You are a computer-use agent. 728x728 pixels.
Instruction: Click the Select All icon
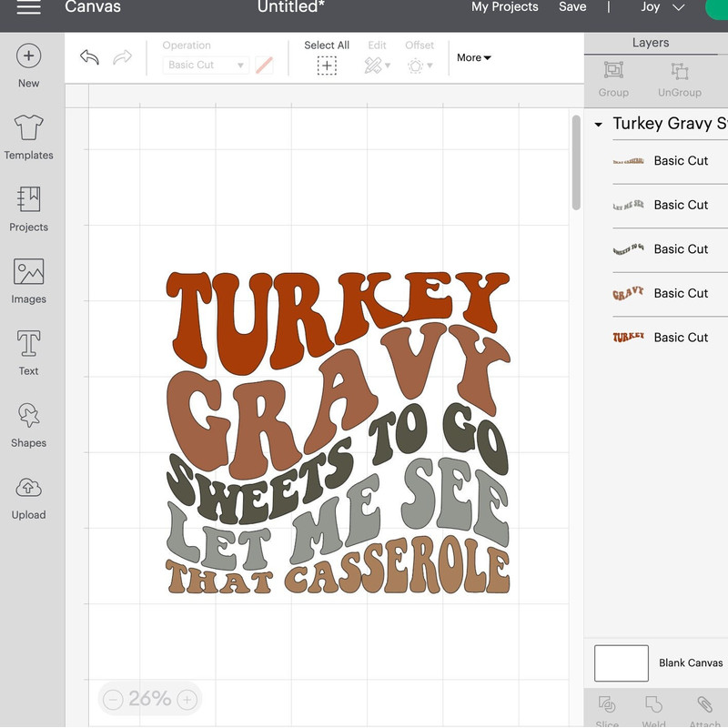click(x=327, y=66)
